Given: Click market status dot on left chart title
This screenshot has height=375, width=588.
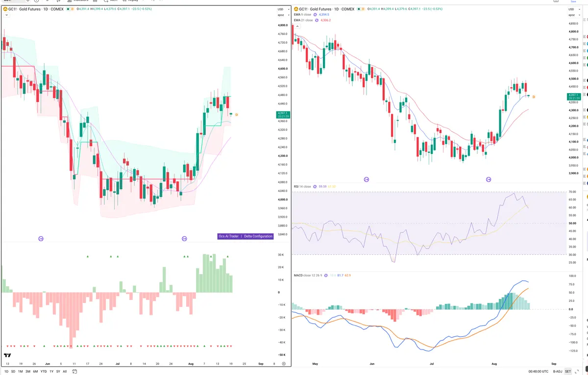Looking at the screenshot, I should pos(68,9).
